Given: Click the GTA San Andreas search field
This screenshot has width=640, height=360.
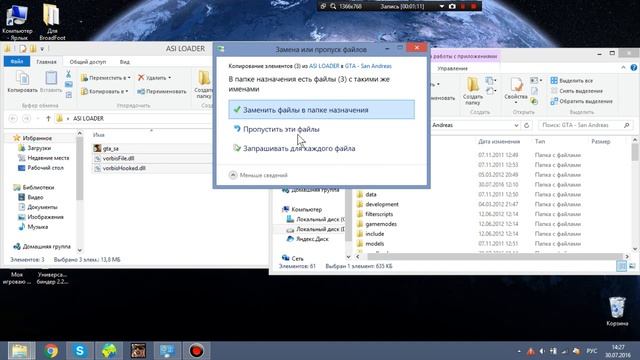Looking at the screenshot, I should [x=585, y=125].
